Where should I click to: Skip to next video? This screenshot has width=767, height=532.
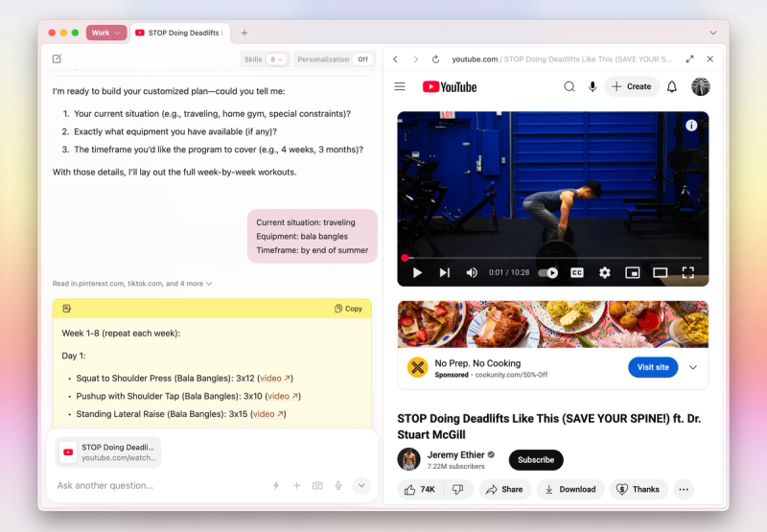(x=444, y=272)
